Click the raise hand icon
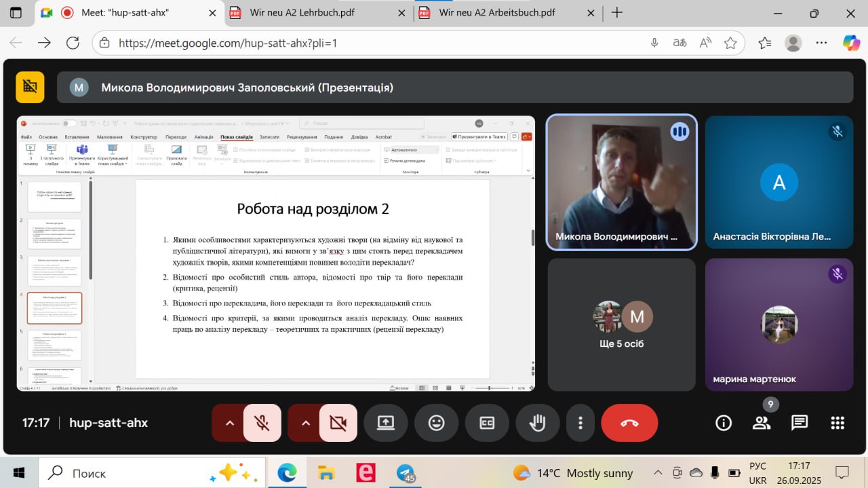This screenshot has width=868, height=488. [537, 423]
